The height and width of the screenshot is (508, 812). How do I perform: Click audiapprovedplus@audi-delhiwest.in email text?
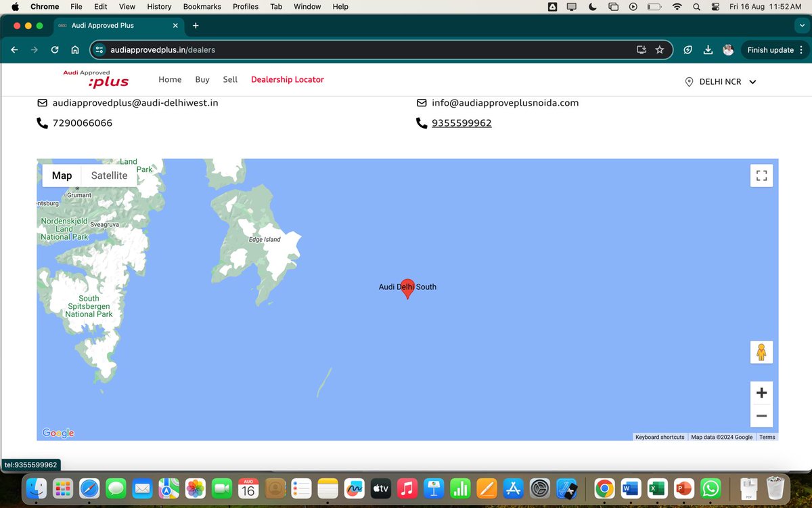[x=135, y=103]
